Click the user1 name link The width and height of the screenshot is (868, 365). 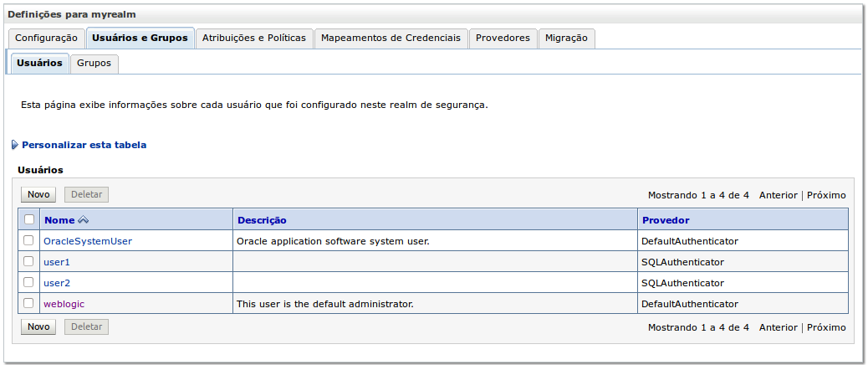pyautogui.click(x=57, y=262)
